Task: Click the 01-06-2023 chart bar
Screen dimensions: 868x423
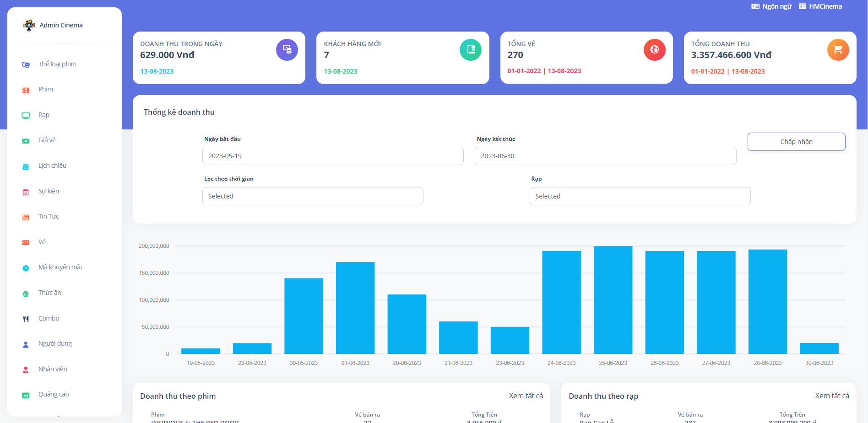Action: [x=355, y=308]
